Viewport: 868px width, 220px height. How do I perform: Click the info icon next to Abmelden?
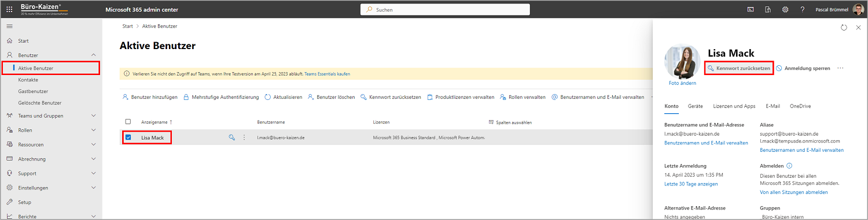pos(789,166)
